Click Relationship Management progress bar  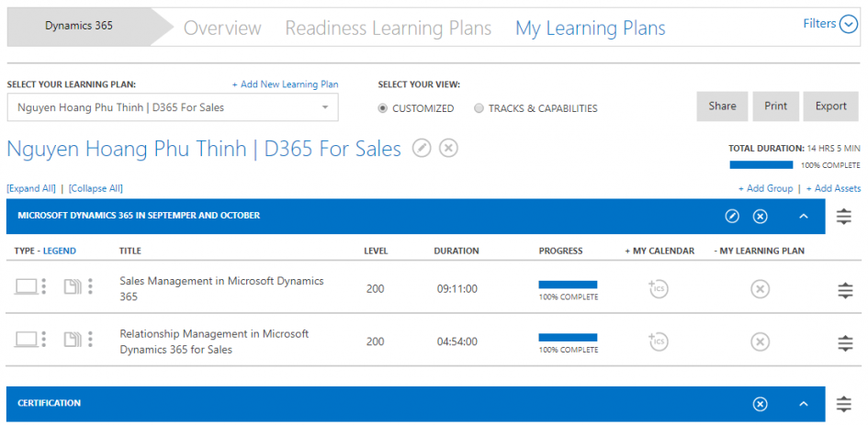[568, 337]
